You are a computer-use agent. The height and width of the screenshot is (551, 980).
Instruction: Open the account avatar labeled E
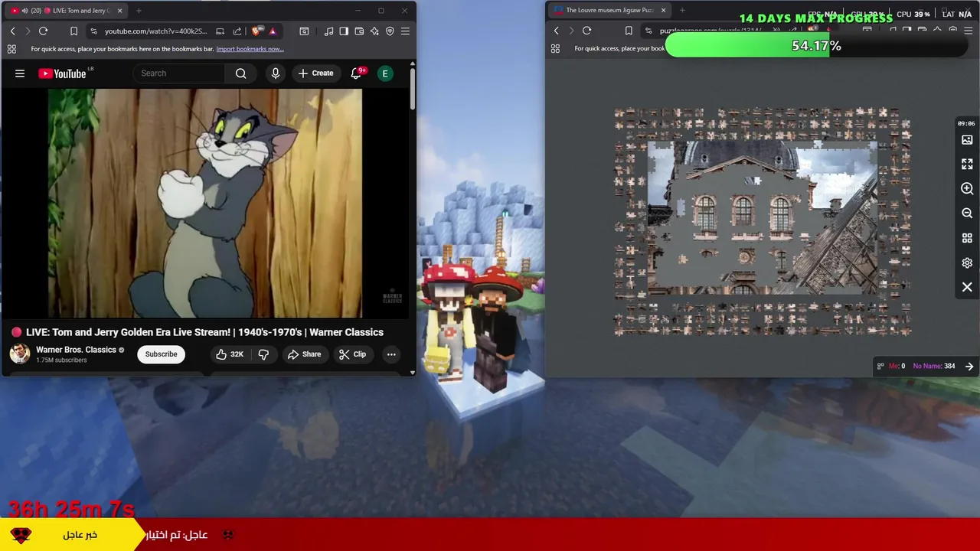tap(385, 73)
